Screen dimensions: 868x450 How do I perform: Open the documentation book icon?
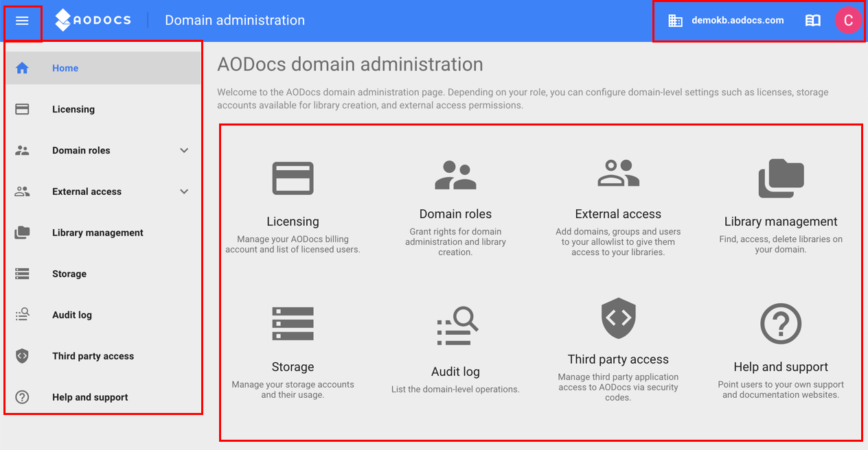813,21
